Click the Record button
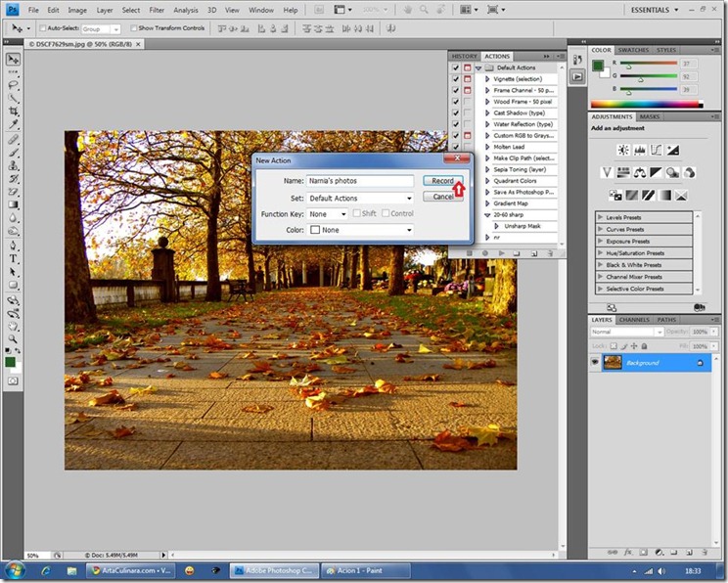728x583 pixels. (442, 181)
